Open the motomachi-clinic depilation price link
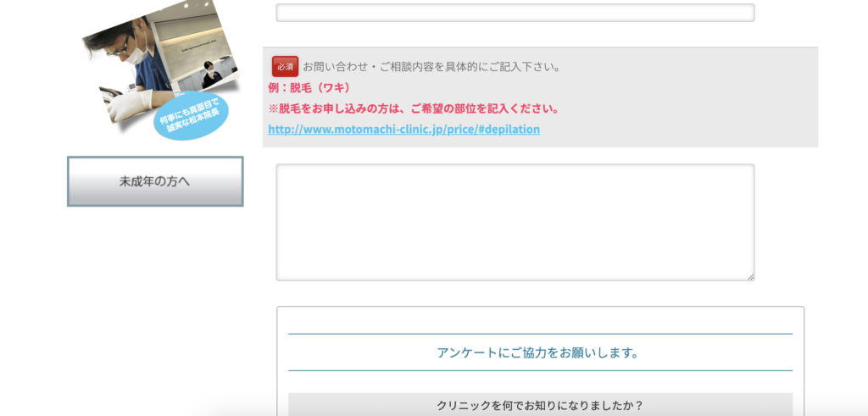Screen dimensions: 868x416 404,129
